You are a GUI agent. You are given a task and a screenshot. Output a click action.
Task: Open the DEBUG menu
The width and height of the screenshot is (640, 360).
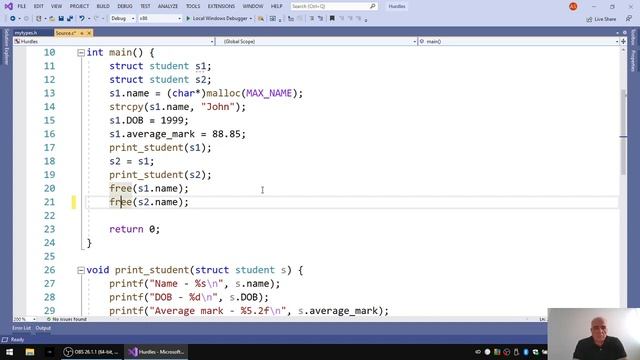coord(125,6)
